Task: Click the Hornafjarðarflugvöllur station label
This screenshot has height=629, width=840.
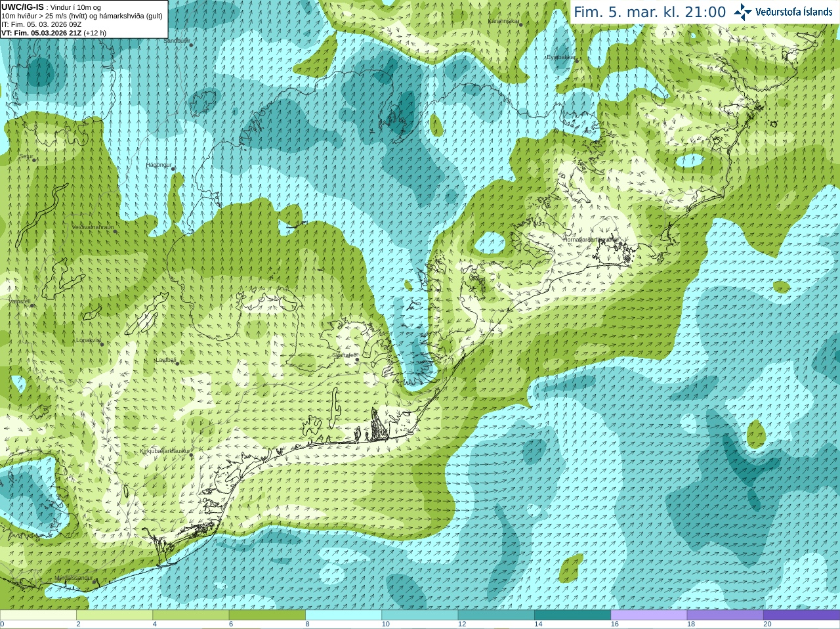Action: (591, 240)
